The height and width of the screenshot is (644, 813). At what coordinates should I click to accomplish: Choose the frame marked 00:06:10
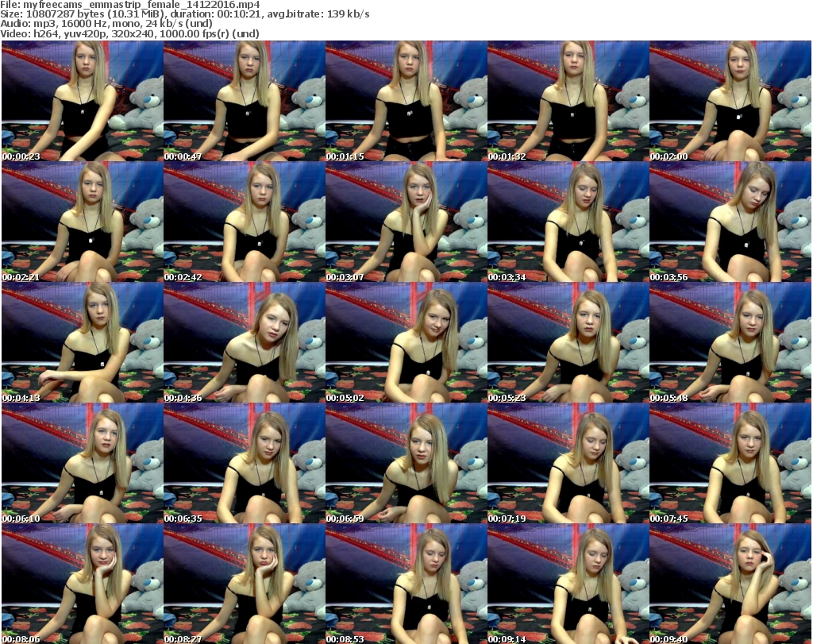pos(83,464)
